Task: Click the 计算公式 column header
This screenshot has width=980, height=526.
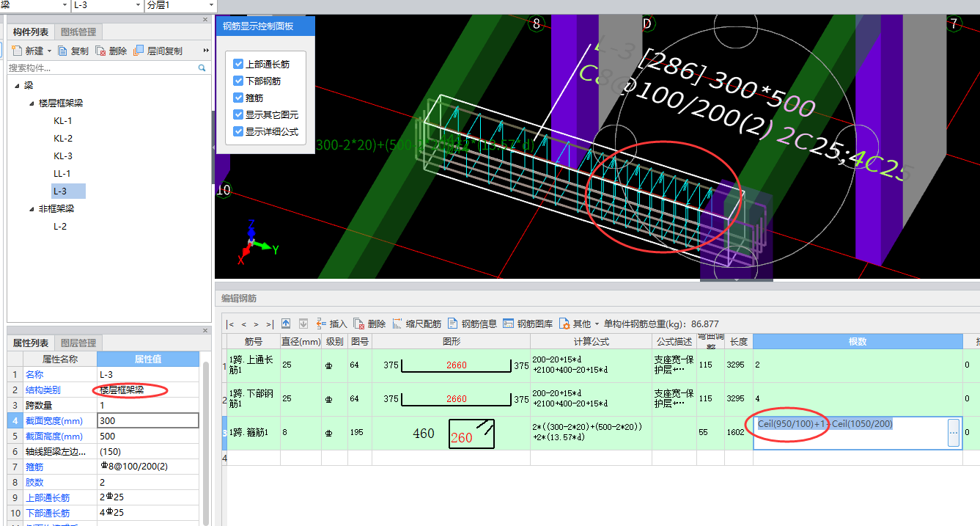Action: click(591, 341)
